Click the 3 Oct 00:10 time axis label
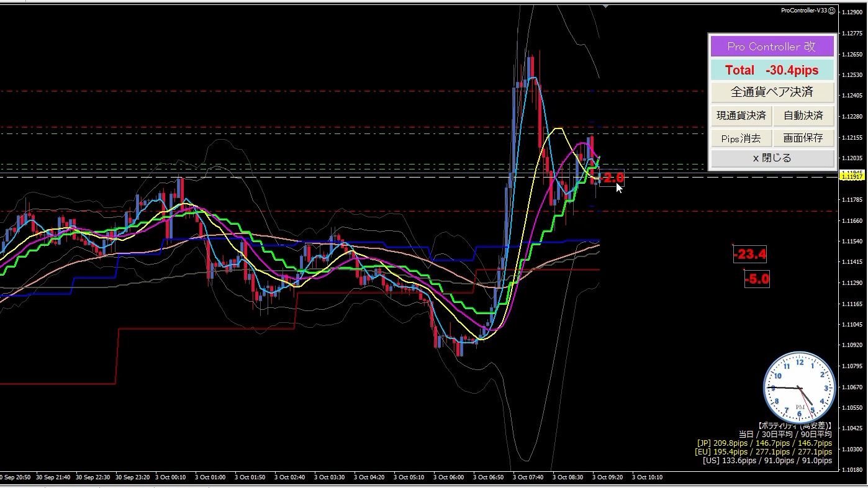This screenshot has height=488, width=868. [x=170, y=477]
